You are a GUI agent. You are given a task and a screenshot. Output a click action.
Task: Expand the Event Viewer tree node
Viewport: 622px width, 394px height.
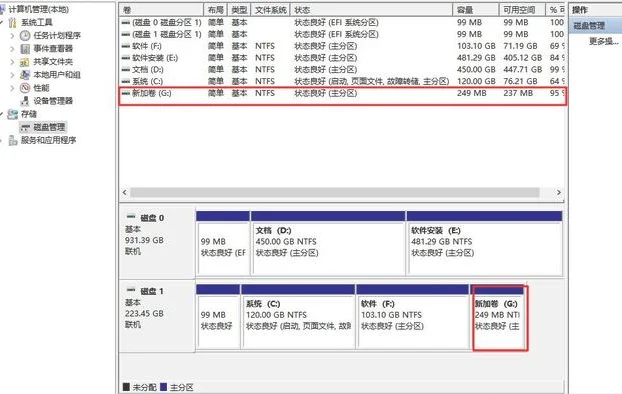[12, 49]
